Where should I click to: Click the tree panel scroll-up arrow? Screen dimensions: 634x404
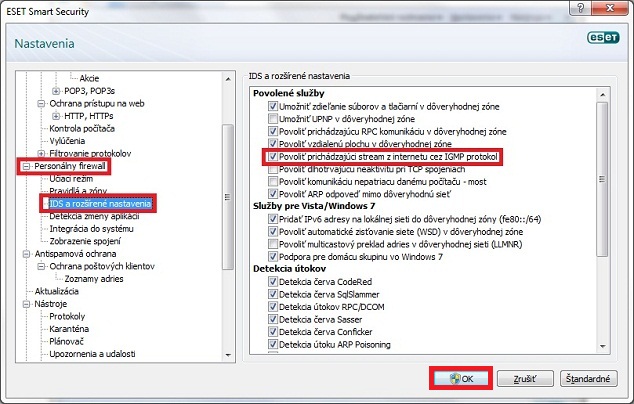tap(228, 79)
